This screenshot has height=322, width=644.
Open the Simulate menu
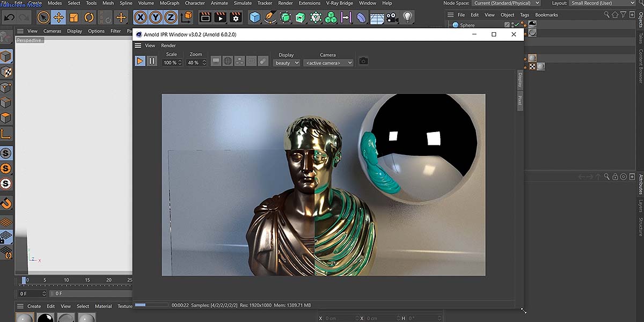click(243, 3)
